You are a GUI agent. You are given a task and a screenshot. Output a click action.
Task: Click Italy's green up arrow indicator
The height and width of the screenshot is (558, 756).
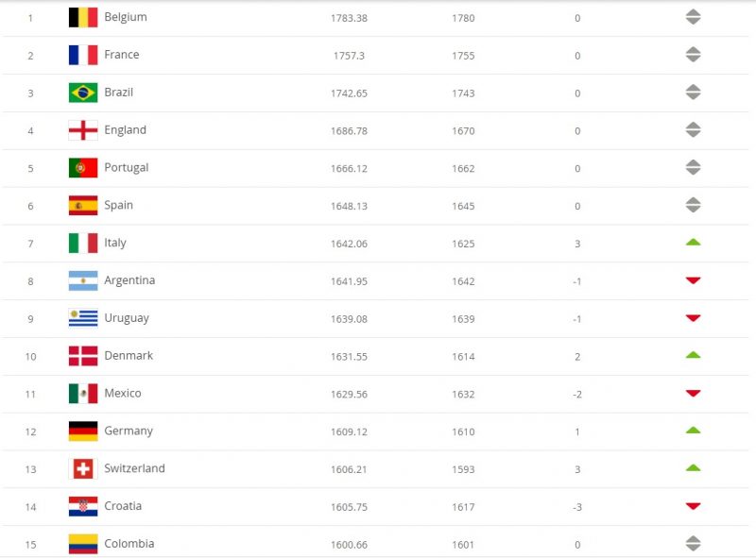[x=693, y=243]
